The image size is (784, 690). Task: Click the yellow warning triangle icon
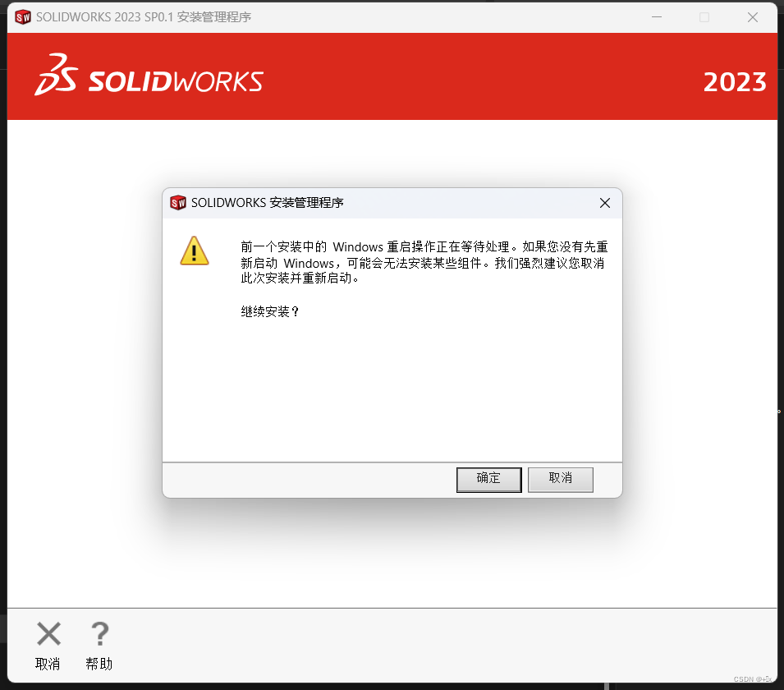coord(195,251)
